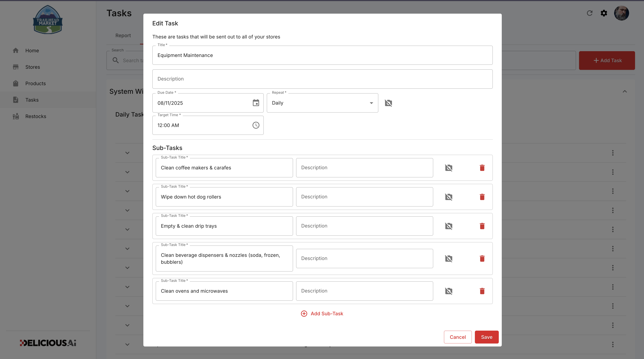This screenshot has height=359, width=644.
Task: Expand the last task row chevron
Action: coord(127,344)
